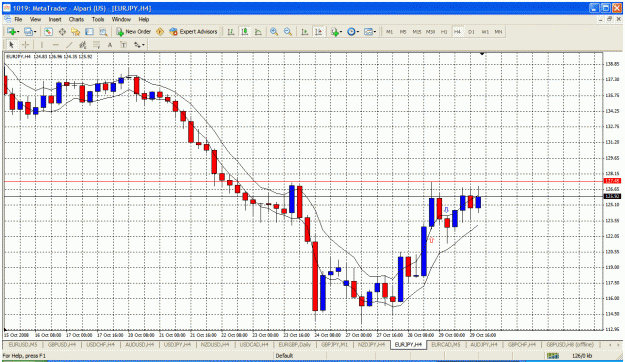Open the Strategy Tester magnifier icon

tap(103, 31)
